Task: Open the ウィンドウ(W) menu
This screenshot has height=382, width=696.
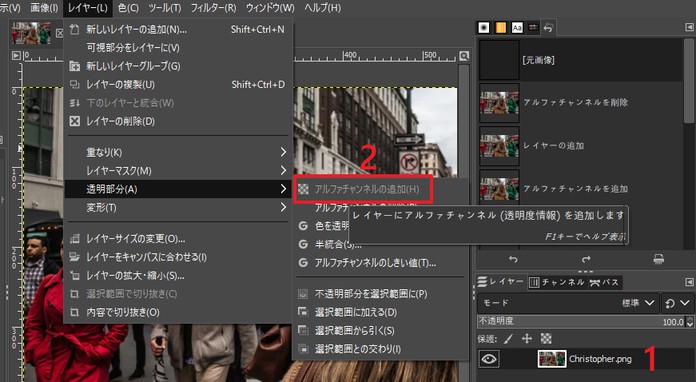Action: point(270,8)
